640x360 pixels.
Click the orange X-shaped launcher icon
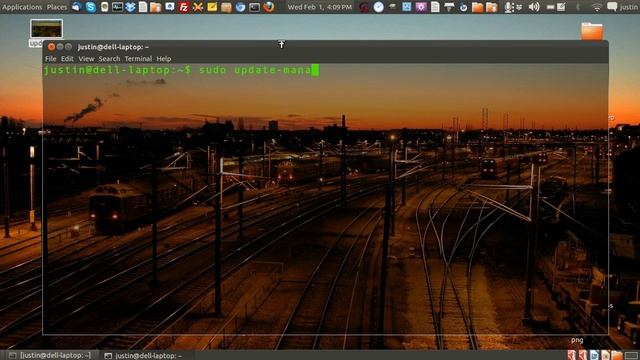(198, 7)
